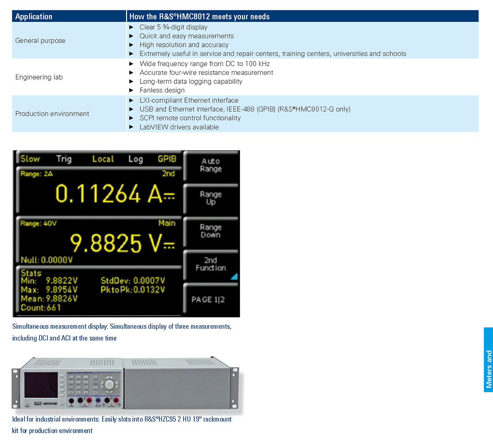Select the "General purpose" row label
This screenshot has width=493, height=448.
tap(40, 40)
